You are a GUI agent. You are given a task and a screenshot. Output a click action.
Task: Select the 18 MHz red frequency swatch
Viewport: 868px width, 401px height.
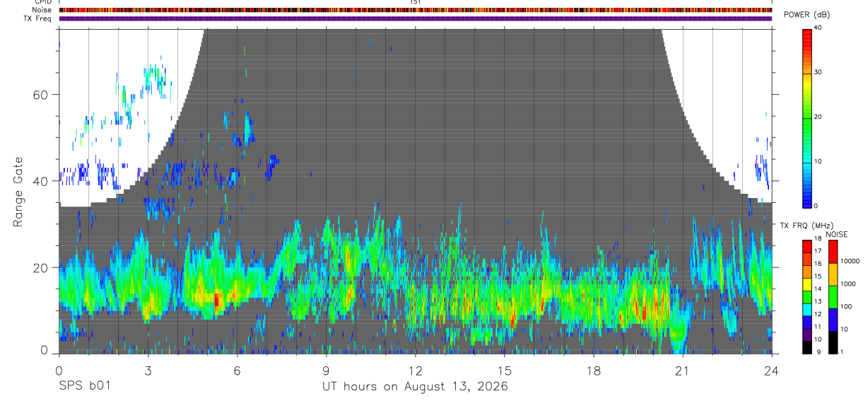pyautogui.click(x=807, y=244)
